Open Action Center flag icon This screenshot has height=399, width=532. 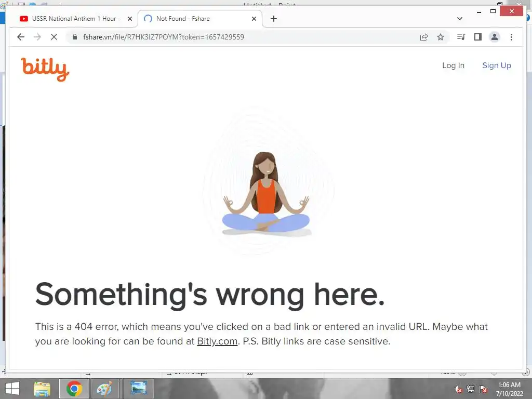(483, 389)
